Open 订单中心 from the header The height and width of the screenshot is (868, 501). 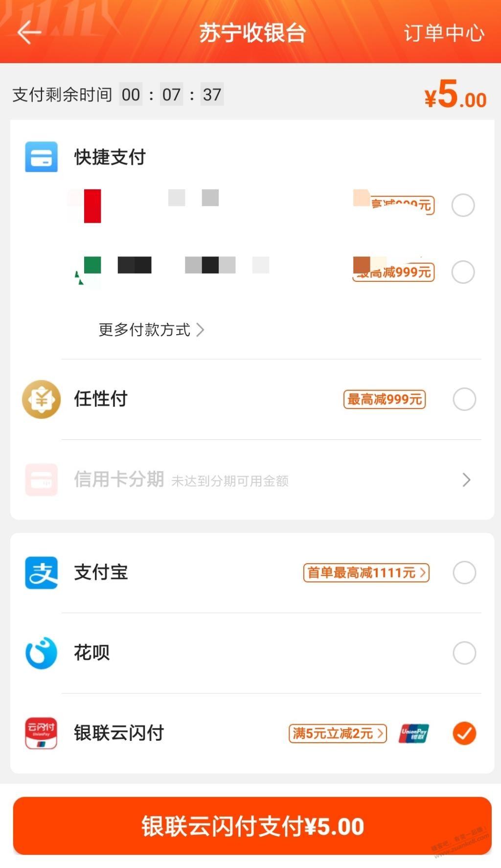point(444,33)
